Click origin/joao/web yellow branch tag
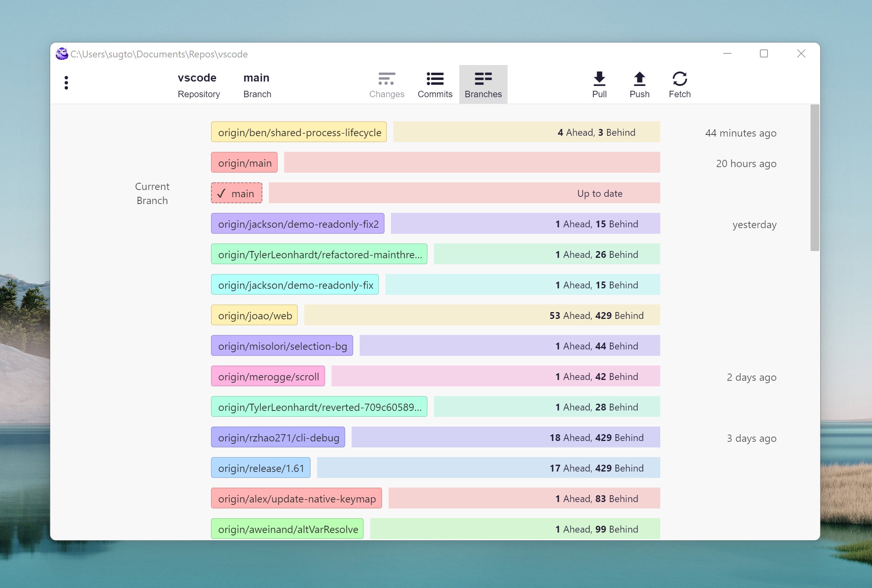Viewport: 872px width, 588px height. [254, 315]
